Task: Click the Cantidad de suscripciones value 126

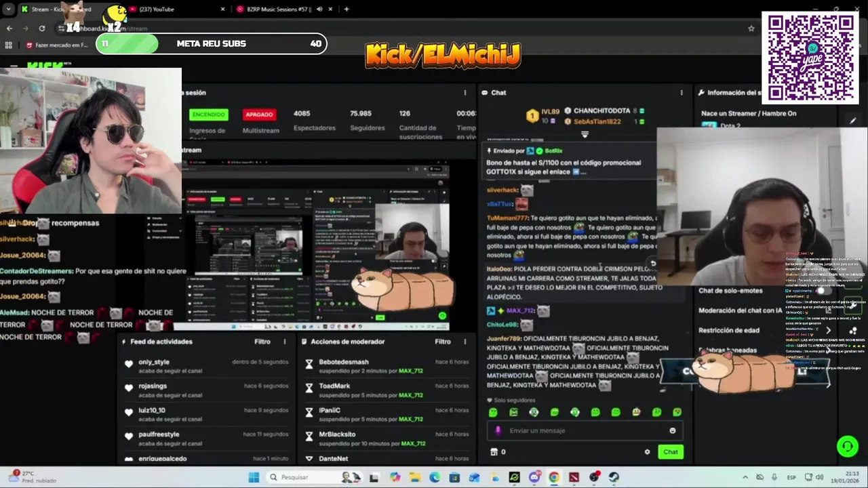Action: (404, 113)
